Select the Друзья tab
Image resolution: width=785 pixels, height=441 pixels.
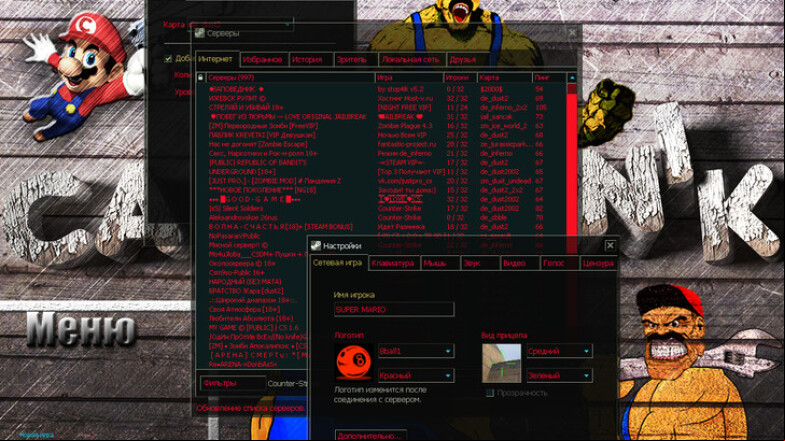pyautogui.click(x=467, y=60)
